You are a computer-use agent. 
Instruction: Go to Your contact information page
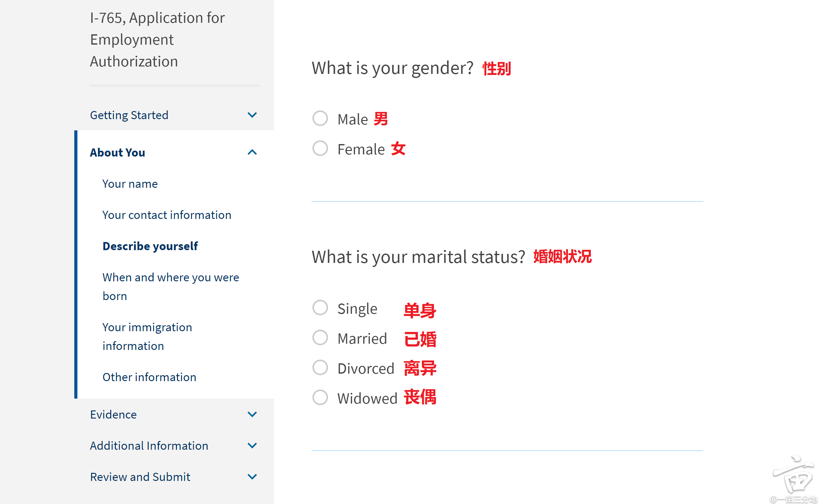(x=167, y=215)
